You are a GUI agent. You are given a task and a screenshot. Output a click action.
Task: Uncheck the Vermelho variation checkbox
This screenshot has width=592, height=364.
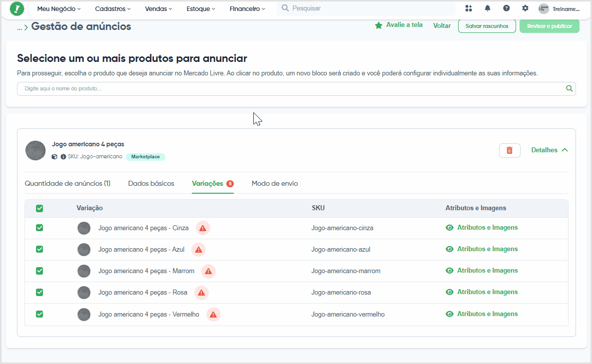click(39, 314)
